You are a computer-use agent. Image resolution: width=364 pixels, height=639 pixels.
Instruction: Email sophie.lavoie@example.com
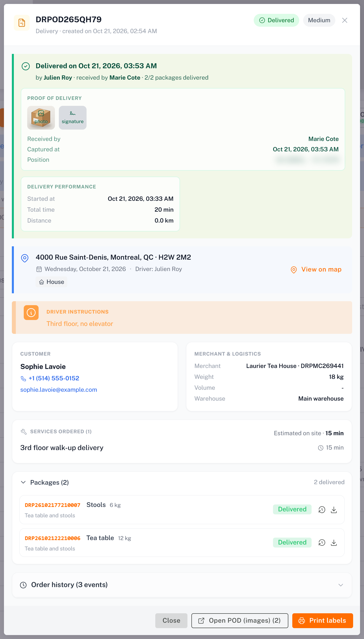click(x=59, y=390)
